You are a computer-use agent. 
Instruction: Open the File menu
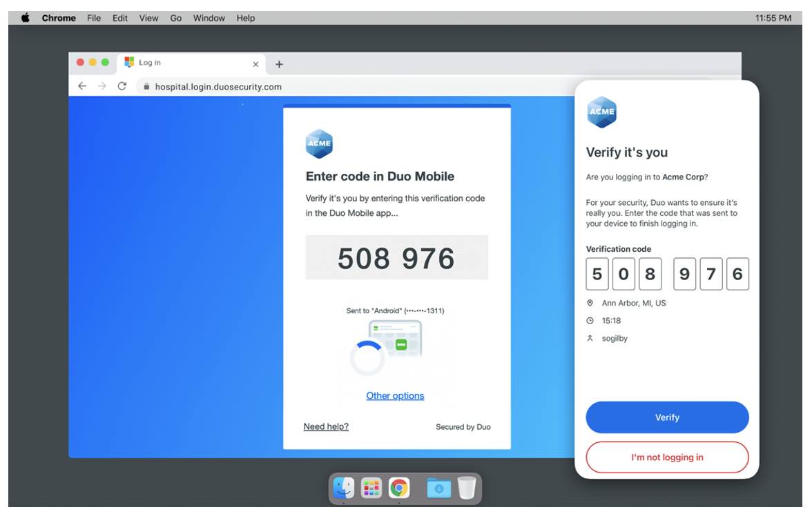[94, 18]
